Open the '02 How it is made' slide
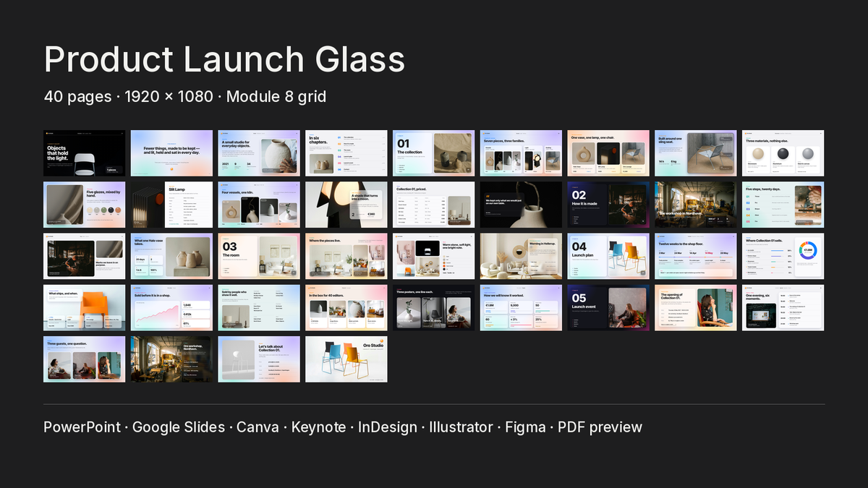868x488 pixels. (x=608, y=205)
